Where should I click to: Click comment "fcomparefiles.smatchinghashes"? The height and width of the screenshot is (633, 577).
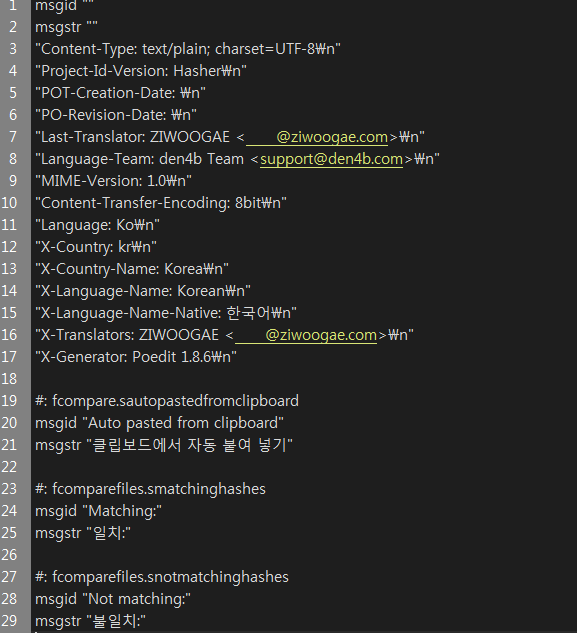point(150,489)
